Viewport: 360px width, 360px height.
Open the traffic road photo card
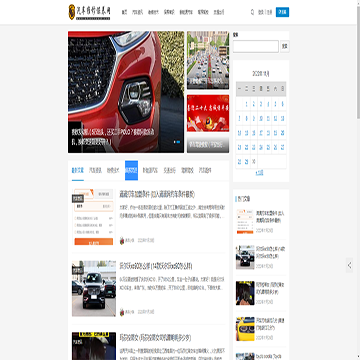208,60
